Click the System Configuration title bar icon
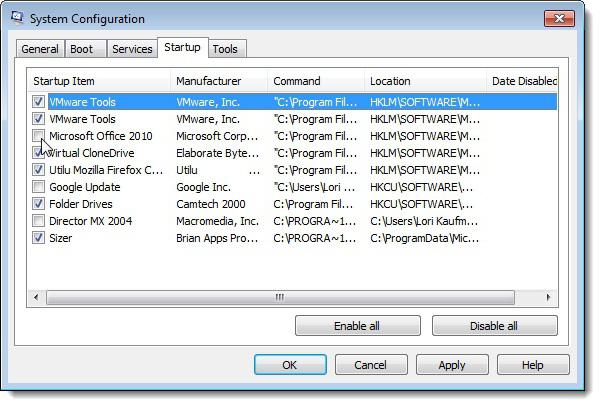This screenshot has width=600, height=406. (x=17, y=17)
